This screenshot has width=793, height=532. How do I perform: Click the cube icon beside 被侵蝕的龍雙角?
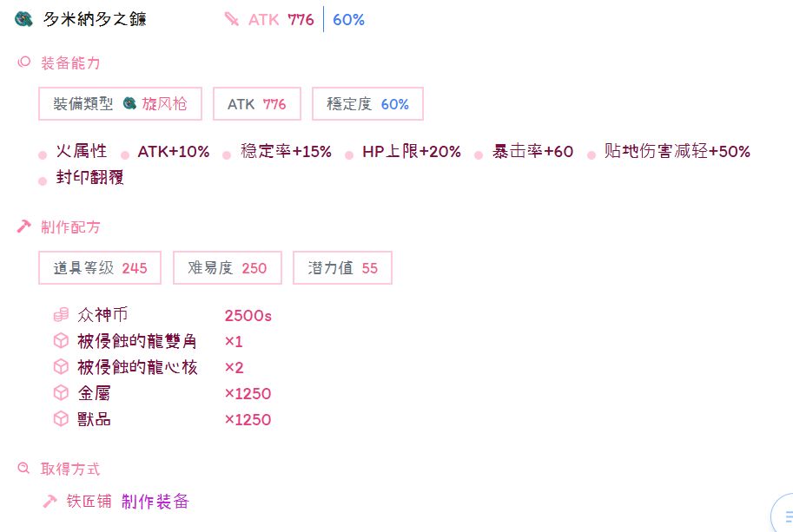[61, 341]
